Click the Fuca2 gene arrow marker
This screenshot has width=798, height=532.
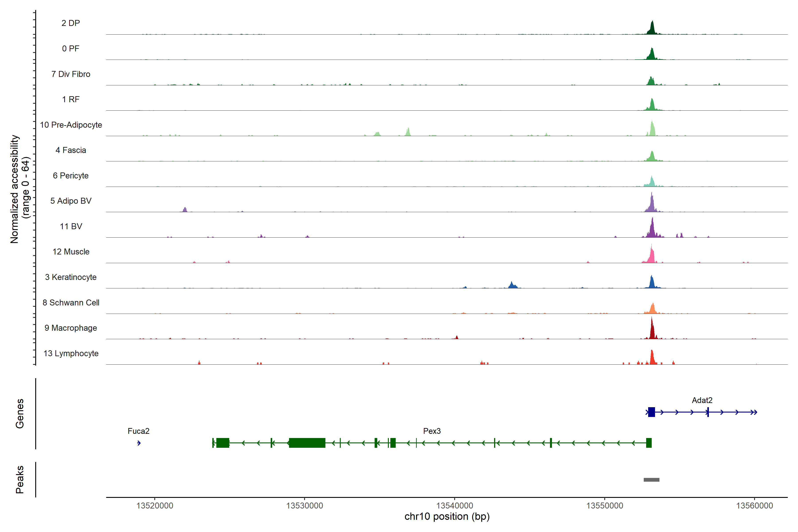point(139,443)
